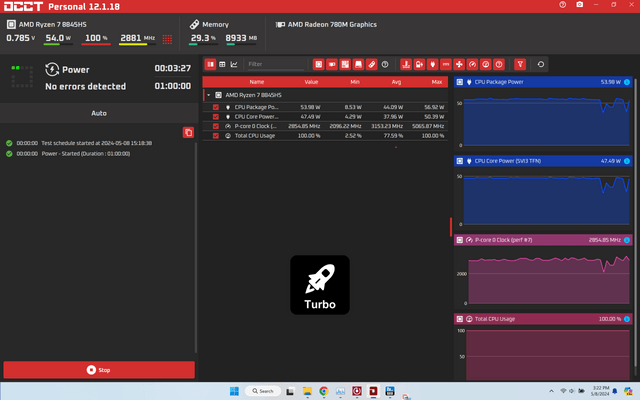Click the Memory header label

(216, 24)
